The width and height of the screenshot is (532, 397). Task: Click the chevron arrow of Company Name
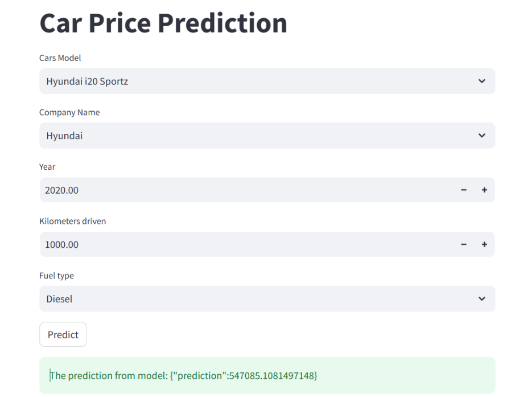tap(481, 136)
